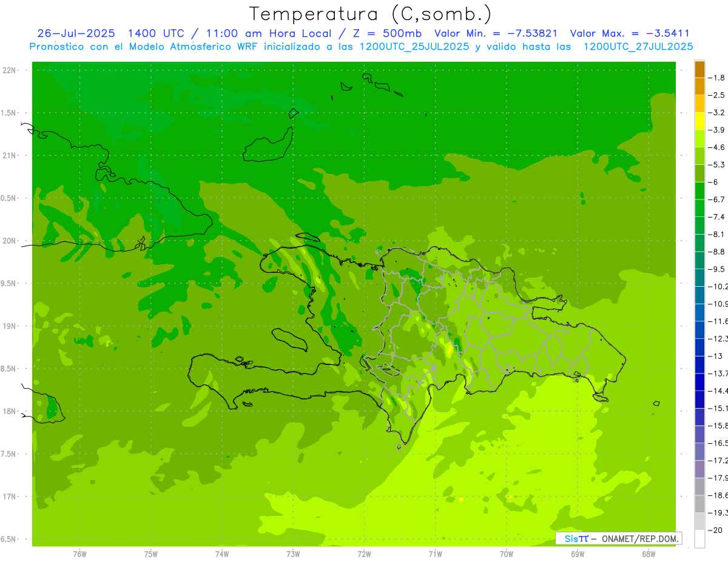Pick the lavender swatch between -17.2 and -17.9
The width and height of the screenshot is (728, 562).
pyautogui.click(x=699, y=469)
